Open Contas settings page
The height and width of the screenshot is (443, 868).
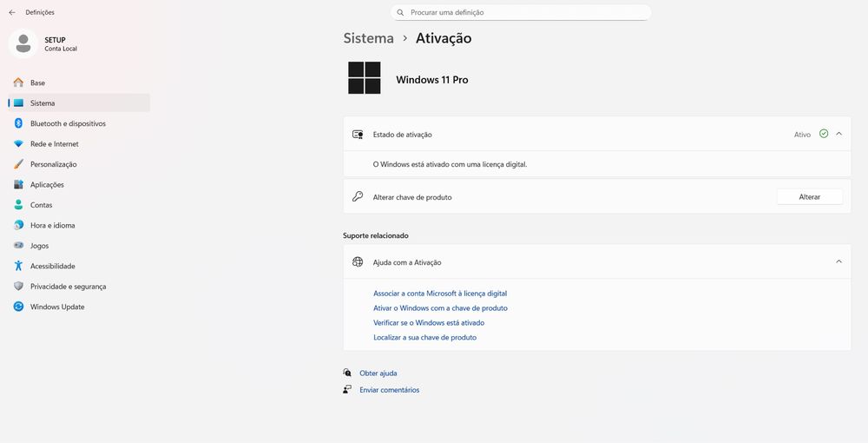point(79,205)
